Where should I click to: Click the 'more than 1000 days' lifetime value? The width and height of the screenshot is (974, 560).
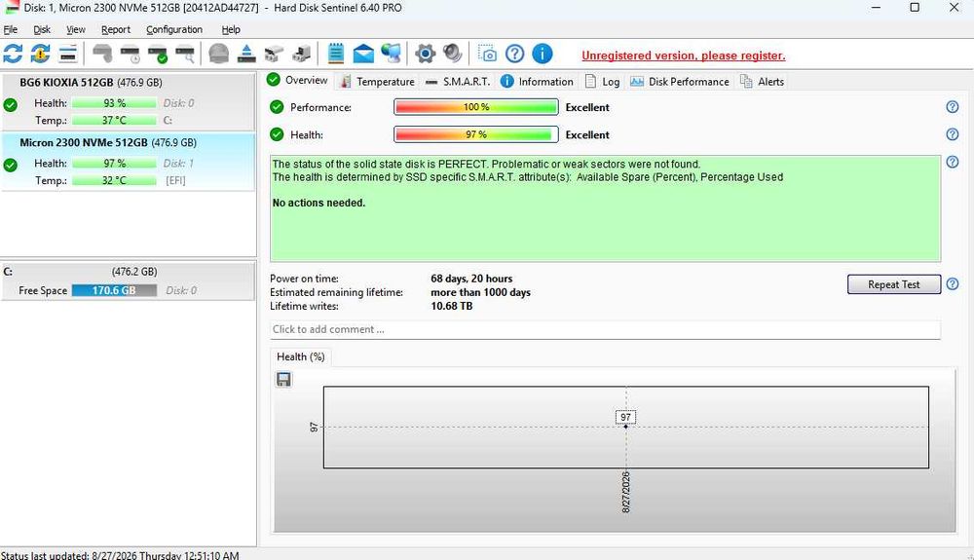480,292
